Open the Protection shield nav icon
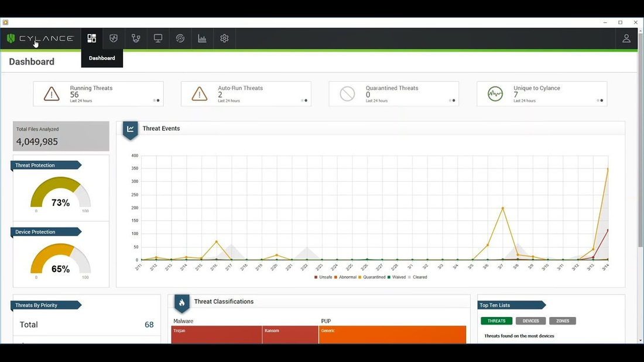The height and width of the screenshot is (362, 644). point(114,39)
